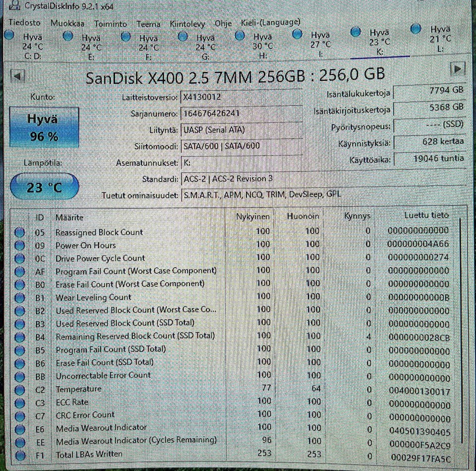Click the Tuetut ominaisuudet field
The image size is (476, 471).
[x=323, y=195]
